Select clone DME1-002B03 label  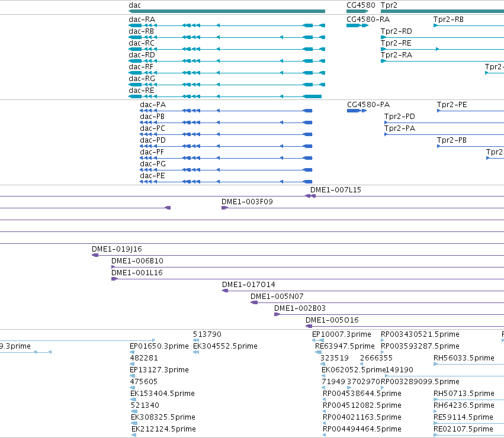(300, 308)
